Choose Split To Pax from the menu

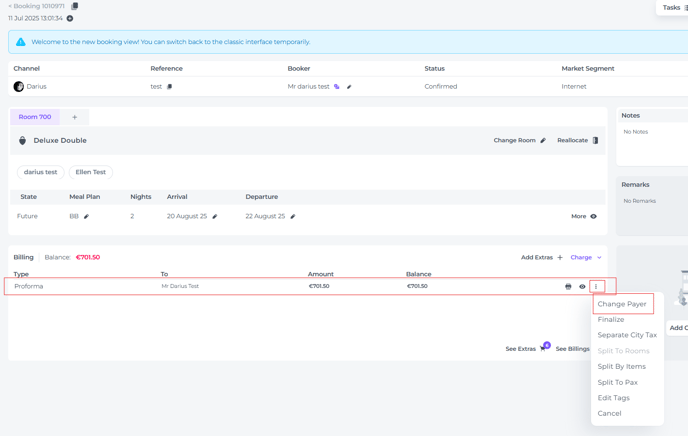pos(617,382)
